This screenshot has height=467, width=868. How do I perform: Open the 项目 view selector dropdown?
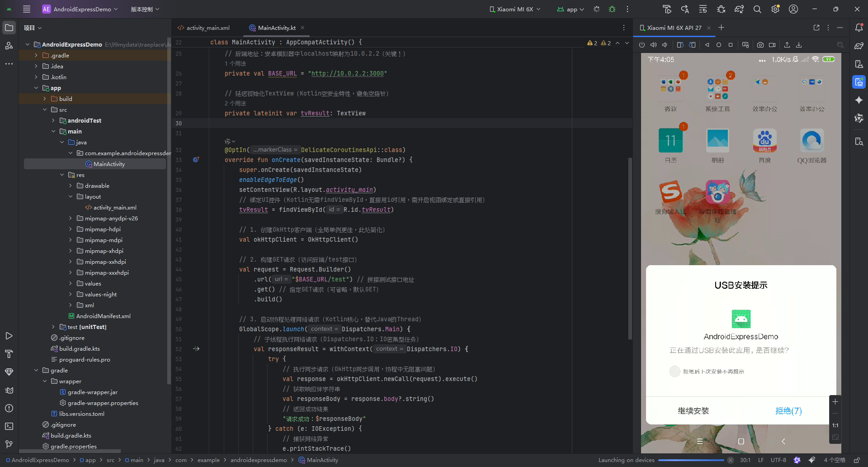point(33,28)
